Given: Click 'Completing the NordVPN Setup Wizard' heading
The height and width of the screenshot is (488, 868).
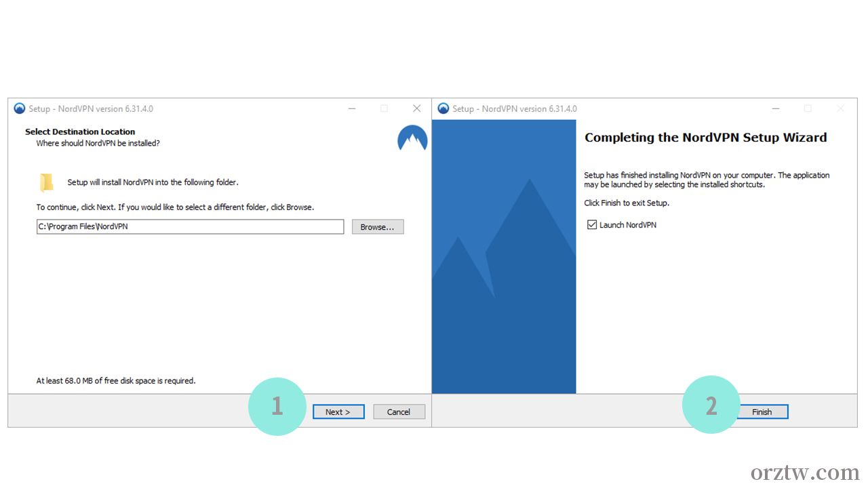Looking at the screenshot, I should [705, 138].
